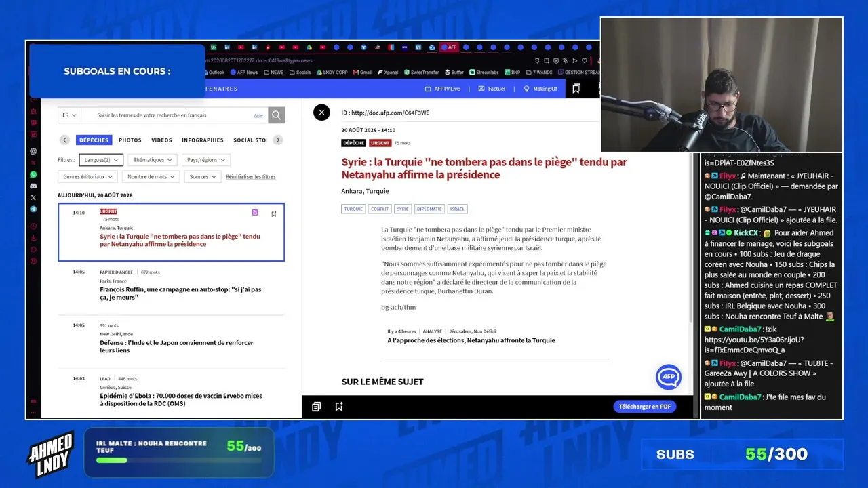Switch to the SOCIAL STORIES tab
This screenshot has height=488, width=868.
(250, 140)
